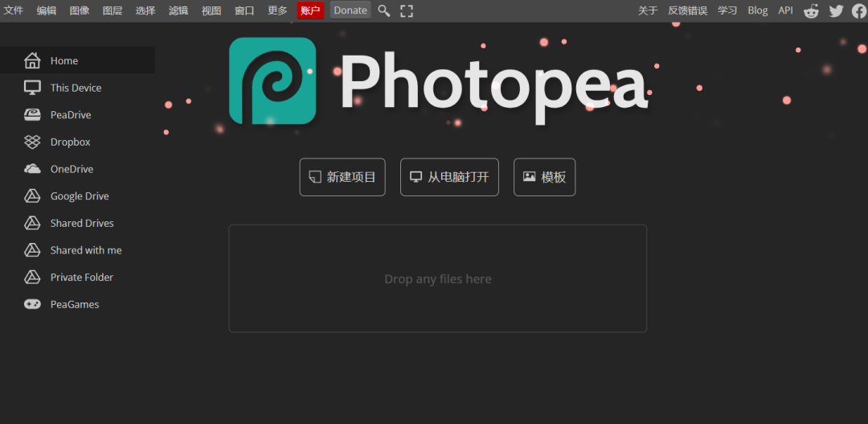This screenshot has width=868, height=424.
Task: Click the PeaGames gamepad icon
Action: (33, 304)
